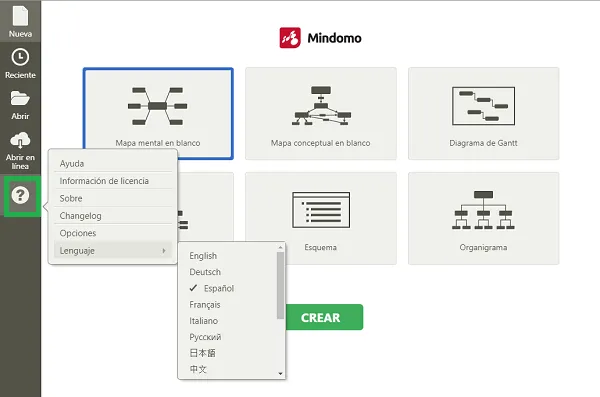This screenshot has height=397, width=600.
Task: Select the Mapa conceptual en blanco template
Action: tap(321, 113)
